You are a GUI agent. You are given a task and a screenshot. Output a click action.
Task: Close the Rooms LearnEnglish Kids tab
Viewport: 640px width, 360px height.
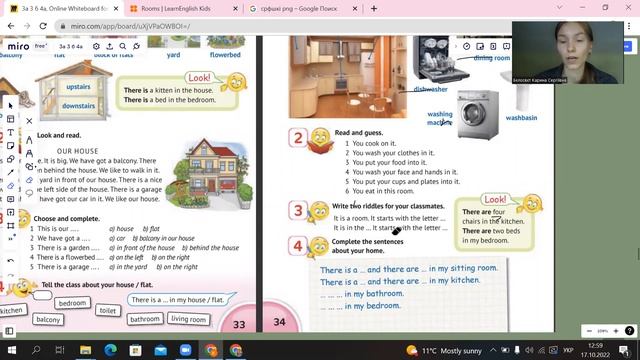point(235,9)
